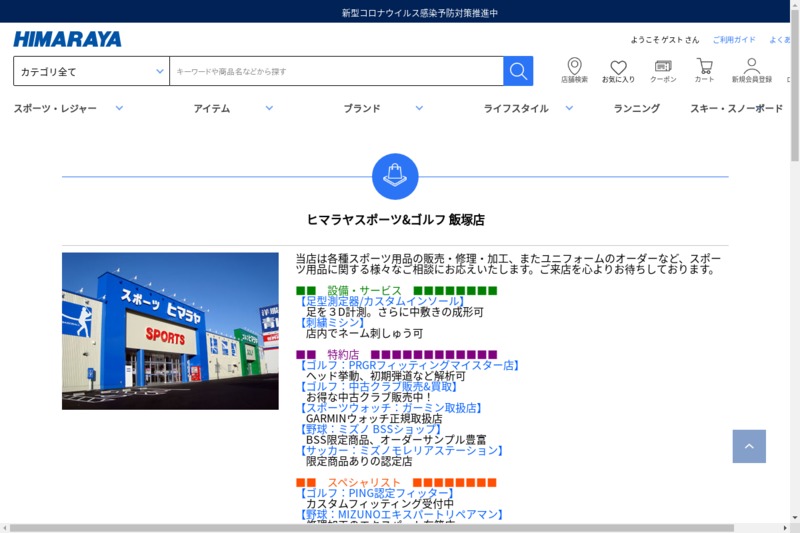Open ゴルフ：PRGRフィッティングマイスター店 link
The height and width of the screenshot is (533, 800).
click(x=409, y=365)
